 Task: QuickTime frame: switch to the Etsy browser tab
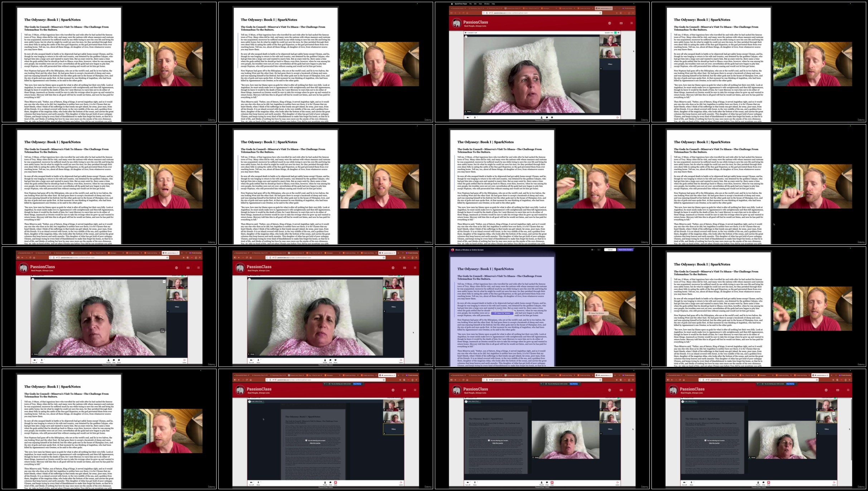pos(530,8)
